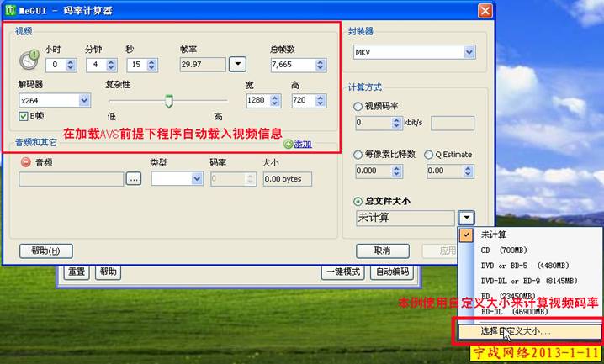Click the 宽 spinner arrows
The image size is (604, 364).
tap(275, 101)
